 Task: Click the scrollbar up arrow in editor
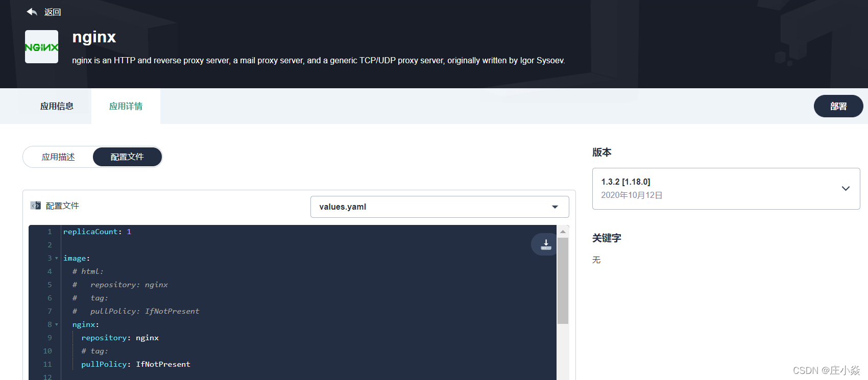[x=563, y=232]
